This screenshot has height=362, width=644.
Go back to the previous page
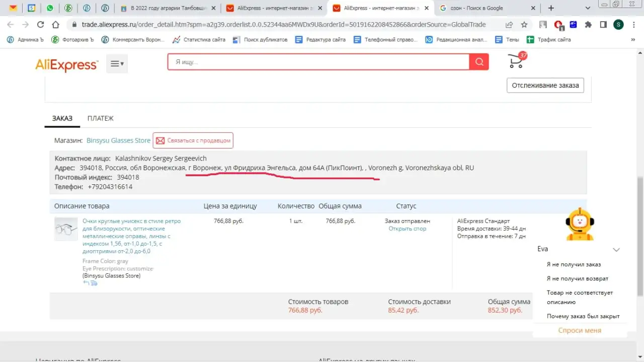[x=11, y=25]
